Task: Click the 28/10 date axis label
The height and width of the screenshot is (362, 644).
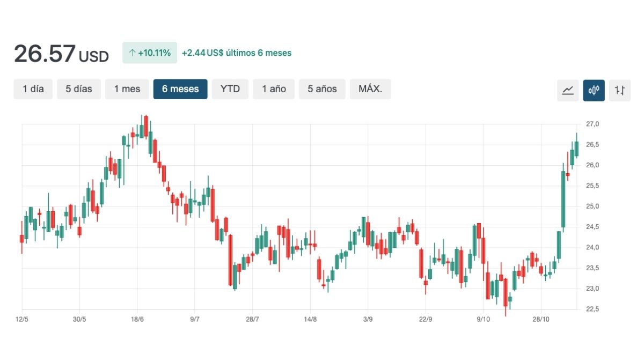Action: coord(541,319)
